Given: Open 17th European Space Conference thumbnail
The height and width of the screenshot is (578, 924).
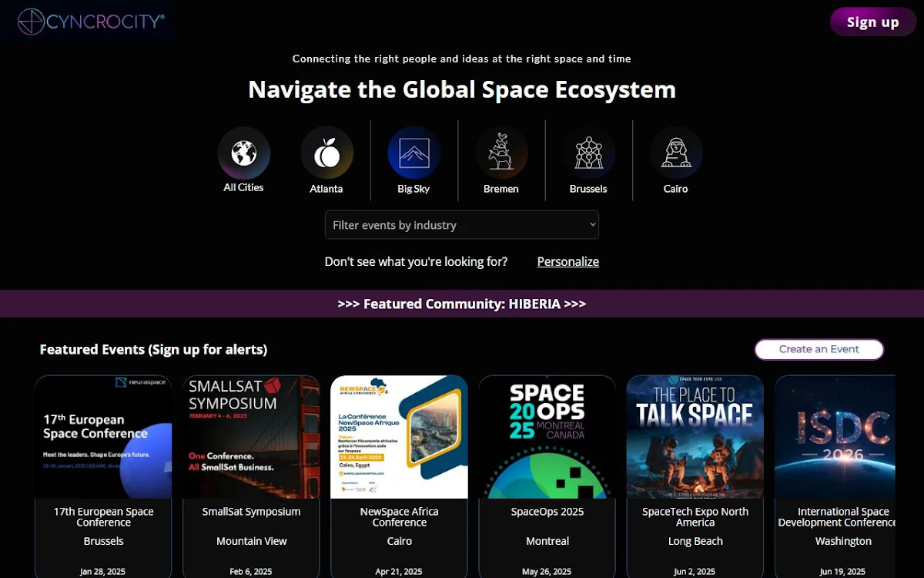Looking at the screenshot, I should coord(103,437).
